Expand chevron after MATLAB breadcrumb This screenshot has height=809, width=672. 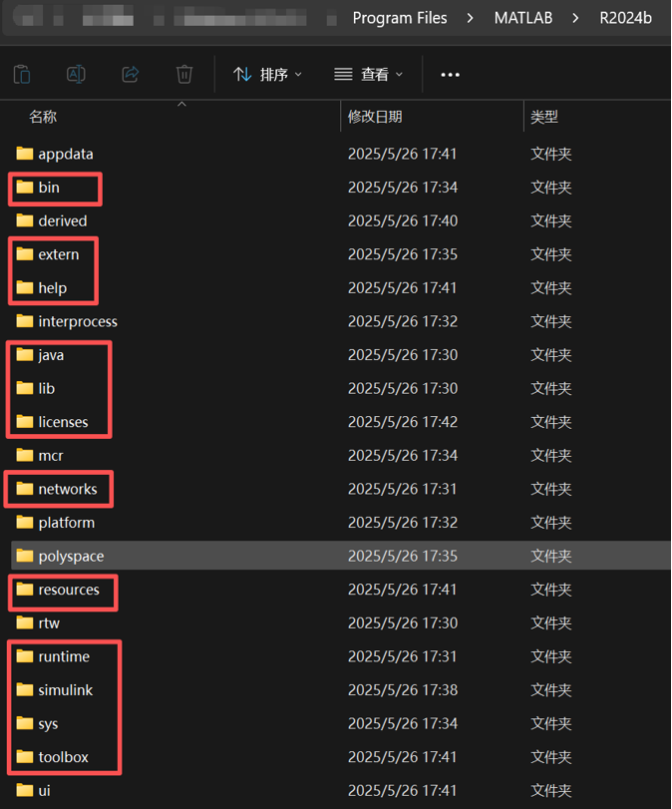coord(575,18)
